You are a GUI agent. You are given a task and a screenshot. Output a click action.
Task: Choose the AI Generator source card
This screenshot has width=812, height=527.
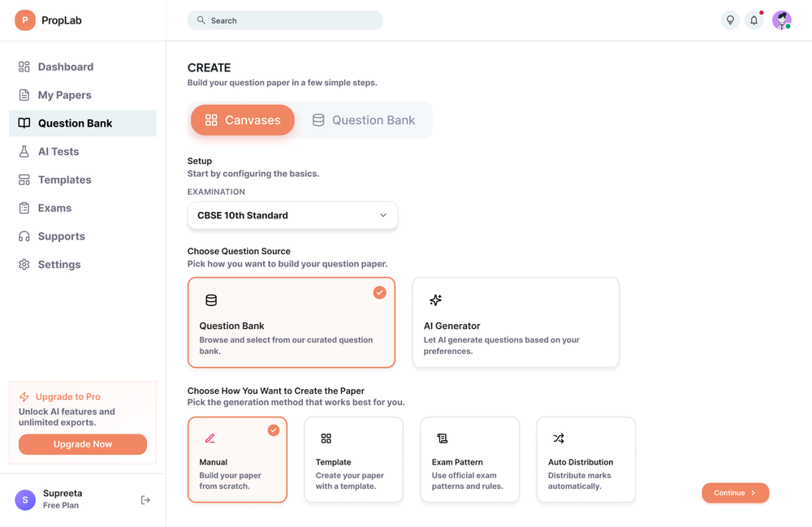point(516,322)
